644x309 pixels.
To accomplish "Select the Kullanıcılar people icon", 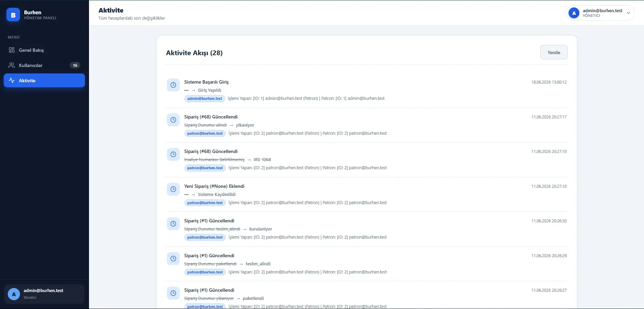I will point(12,65).
